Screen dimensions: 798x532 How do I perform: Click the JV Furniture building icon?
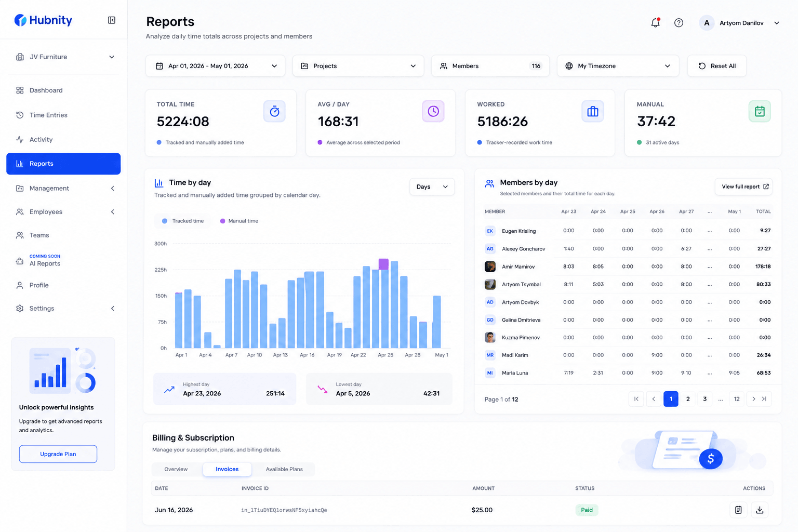(20, 57)
